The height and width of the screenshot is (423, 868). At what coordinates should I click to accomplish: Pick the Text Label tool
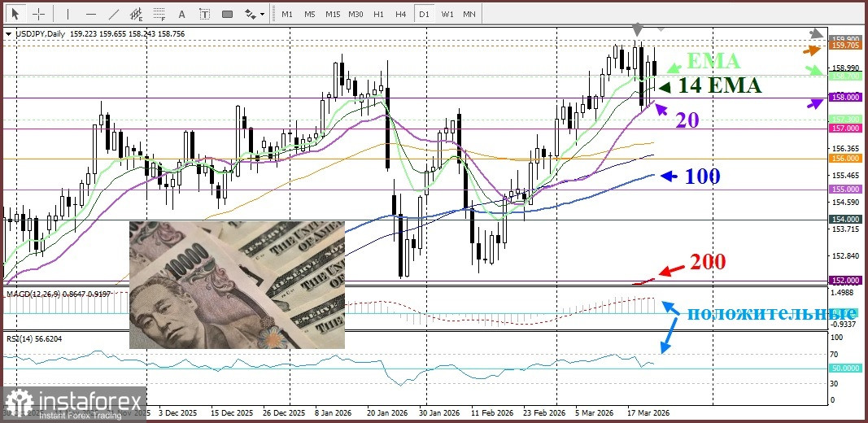pyautogui.click(x=205, y=14)
